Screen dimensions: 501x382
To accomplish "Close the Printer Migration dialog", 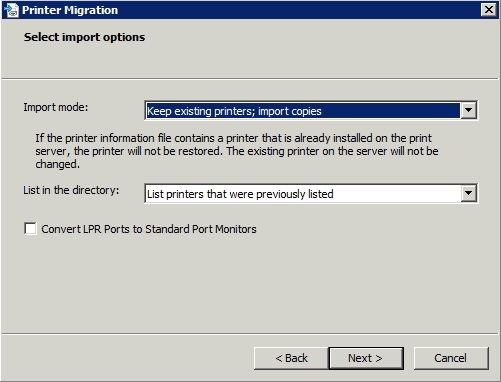I will point(488,10).
